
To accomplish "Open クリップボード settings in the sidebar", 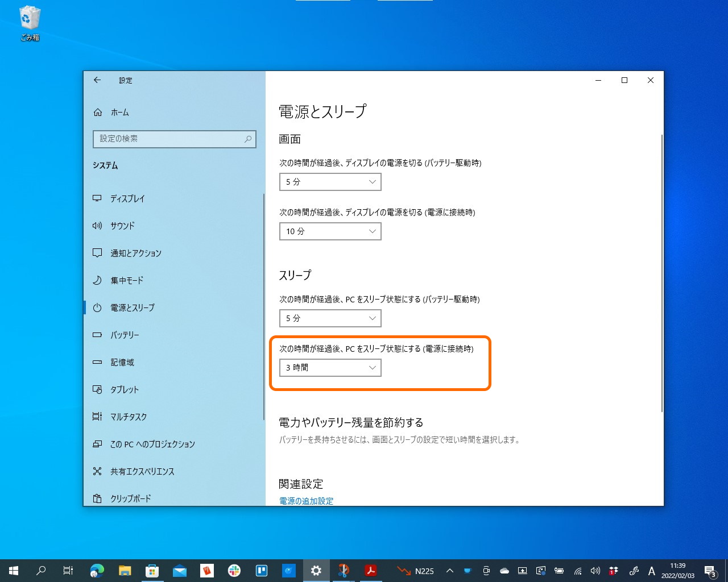I will tap(130, 498).
